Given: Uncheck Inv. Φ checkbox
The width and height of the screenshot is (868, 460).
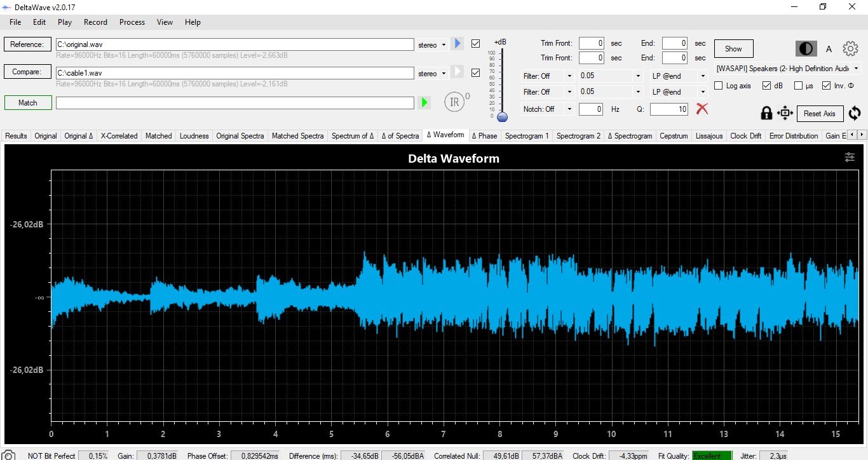Looking at the screenshot, I should (x=826, y=85).
